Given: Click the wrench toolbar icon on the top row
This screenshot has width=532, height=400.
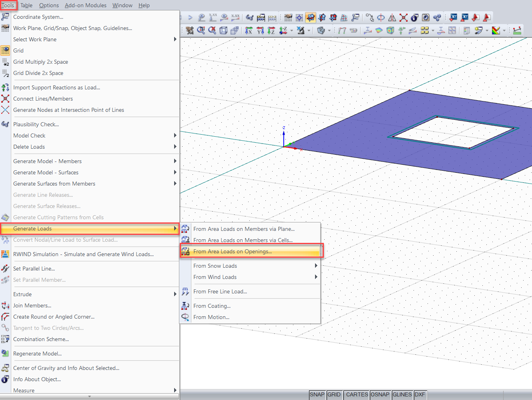Looking at the screenshot, I should click(355, 18).
